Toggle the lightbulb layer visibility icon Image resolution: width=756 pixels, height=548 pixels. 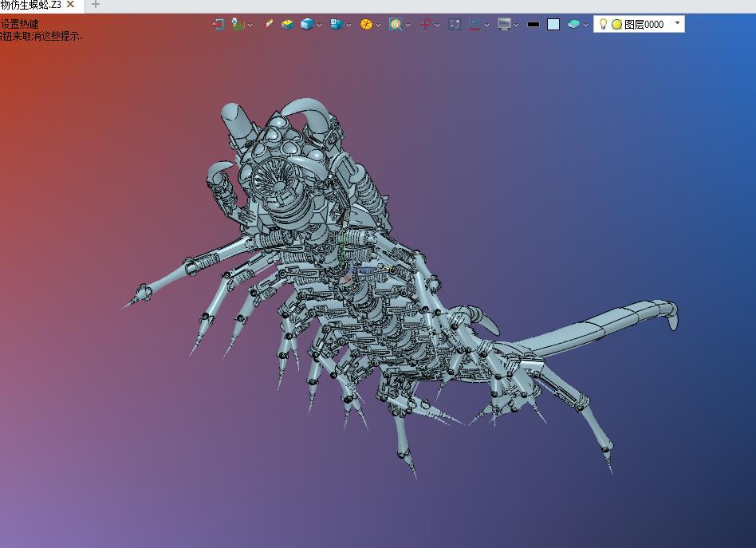[x=604, y=25]
